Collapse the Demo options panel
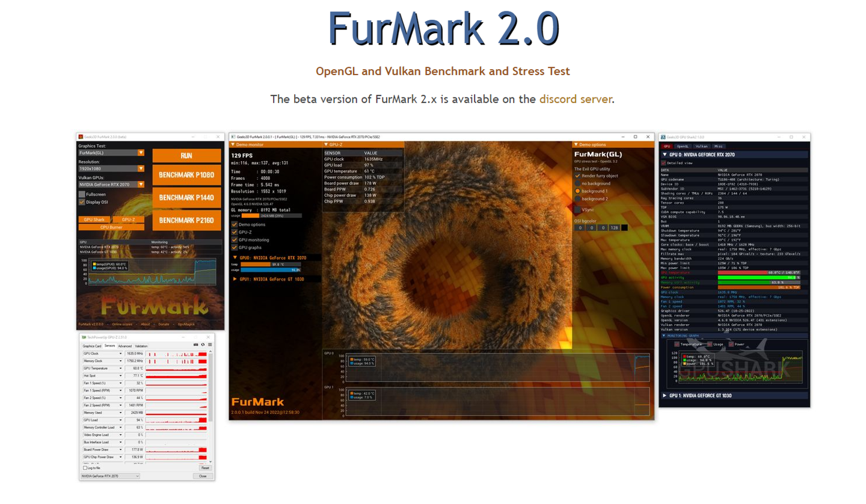This screenshot has width=866, height=504. 576,145
